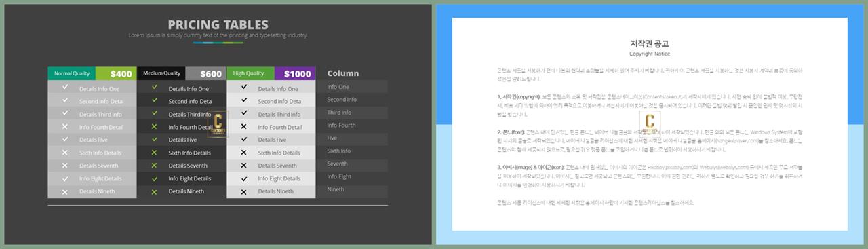
Task: Click the green check beside Medium Quality Details Third Info
Action: coord(155,113)
